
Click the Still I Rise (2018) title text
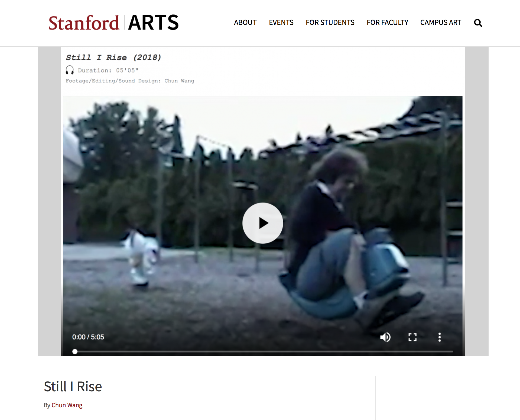(x=113, y=57)
